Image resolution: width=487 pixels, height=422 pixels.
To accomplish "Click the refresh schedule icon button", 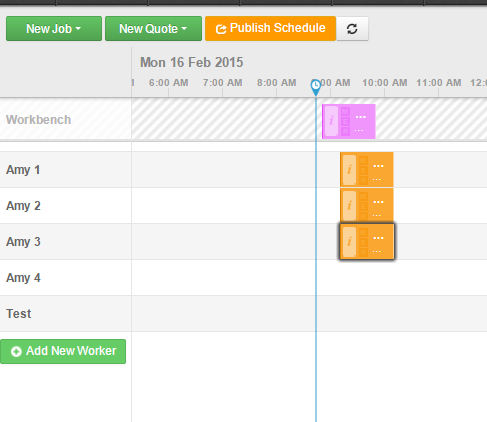I will click(x=352, y=29).
